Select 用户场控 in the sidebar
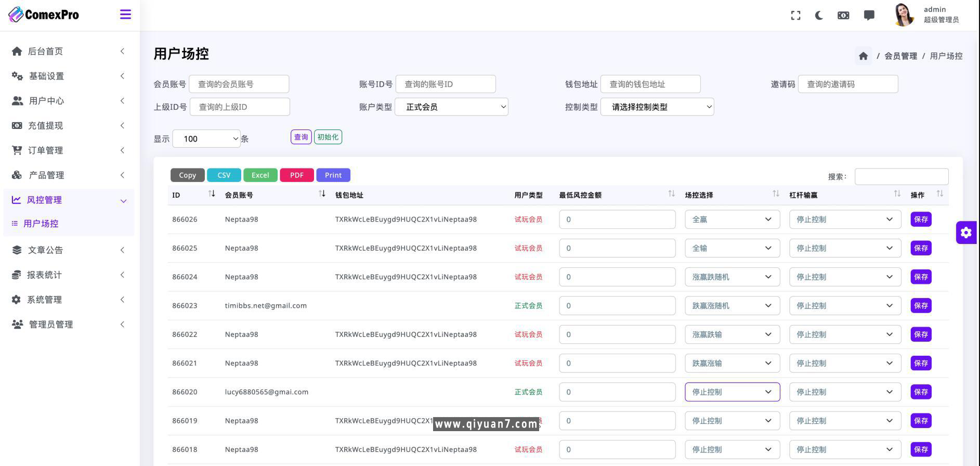This screenshot has width=980, height=466. [x=41, y=224]
